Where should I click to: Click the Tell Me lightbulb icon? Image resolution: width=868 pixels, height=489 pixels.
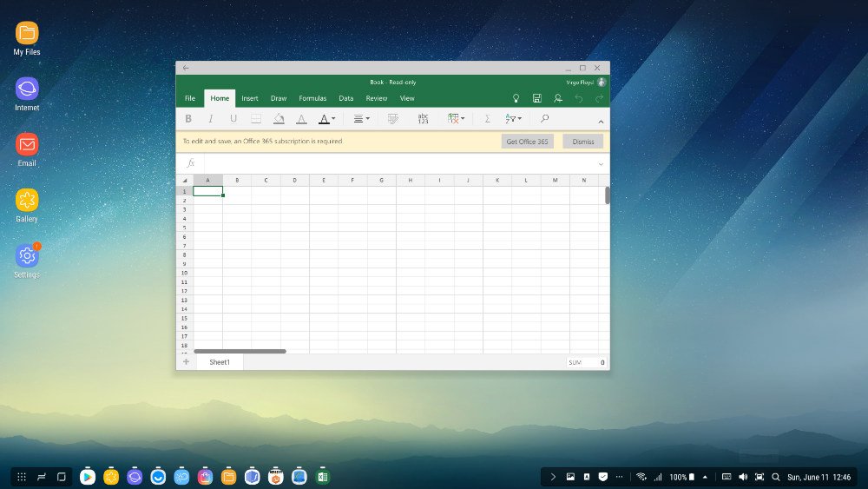[516, 98]
